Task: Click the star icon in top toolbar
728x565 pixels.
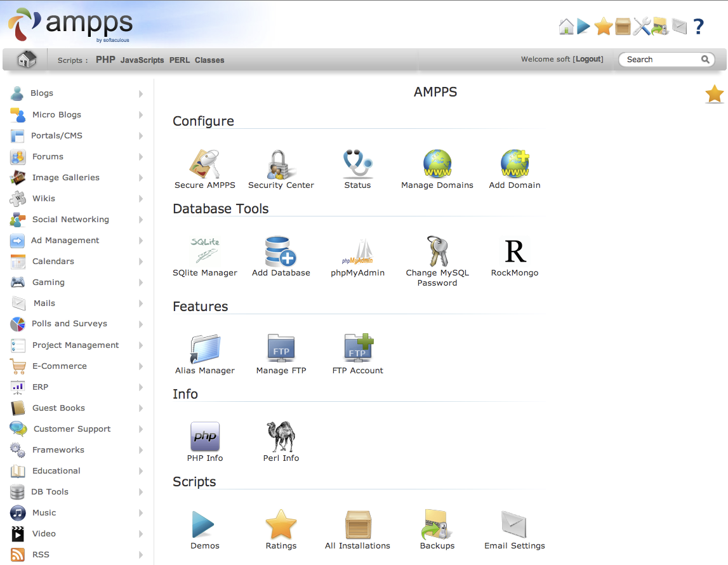Action: 603,27
